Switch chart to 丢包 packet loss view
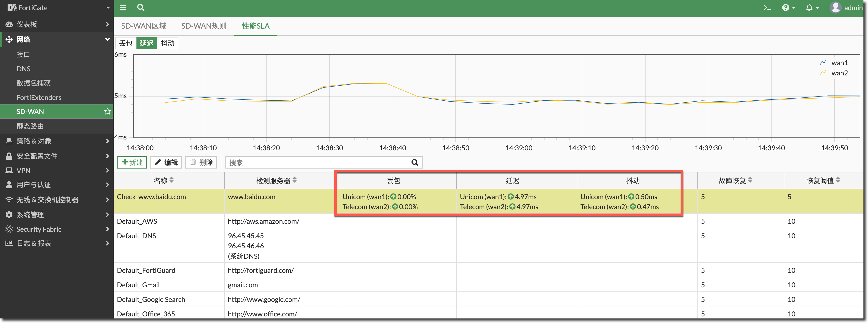This screenshot has width=868, height=323. (126, 43)
